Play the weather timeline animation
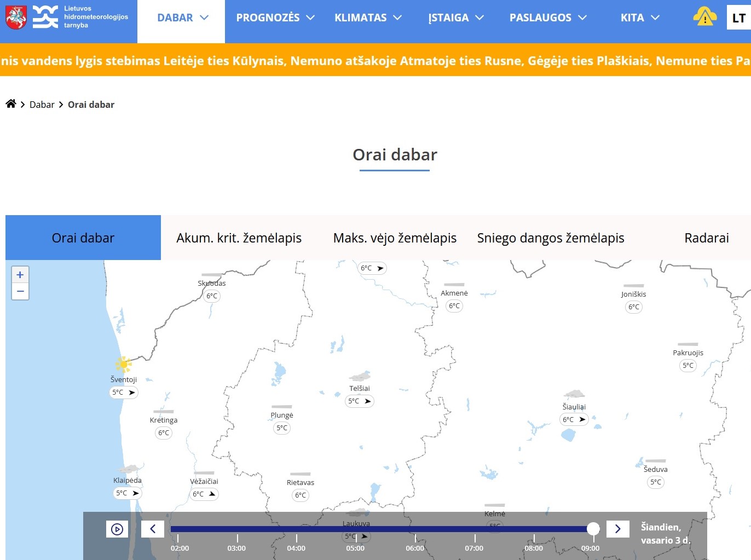Screen dimensions: 751x560 [117, 529]
